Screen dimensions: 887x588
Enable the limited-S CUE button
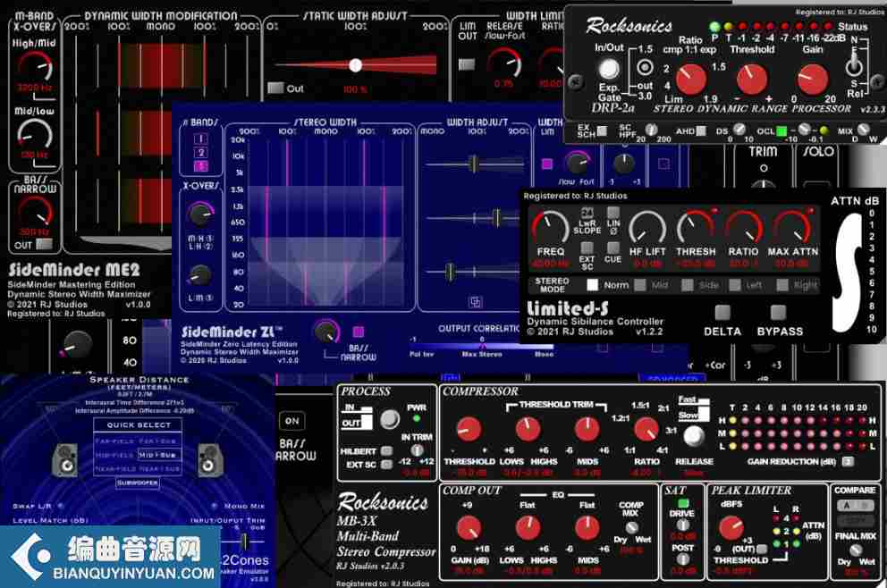click(x=613, y=248)
